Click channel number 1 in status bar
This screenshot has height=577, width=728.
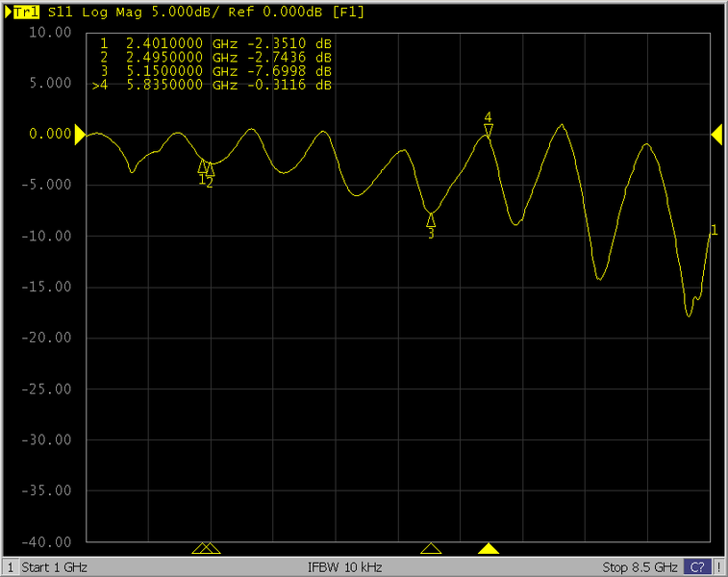tap(10, 566)
